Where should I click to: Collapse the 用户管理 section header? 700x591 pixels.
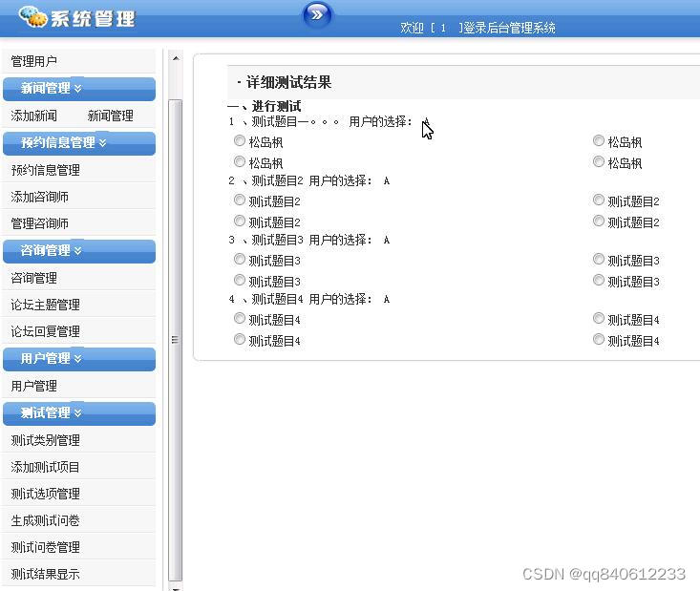pyautogui.click(x=79, y=359)
